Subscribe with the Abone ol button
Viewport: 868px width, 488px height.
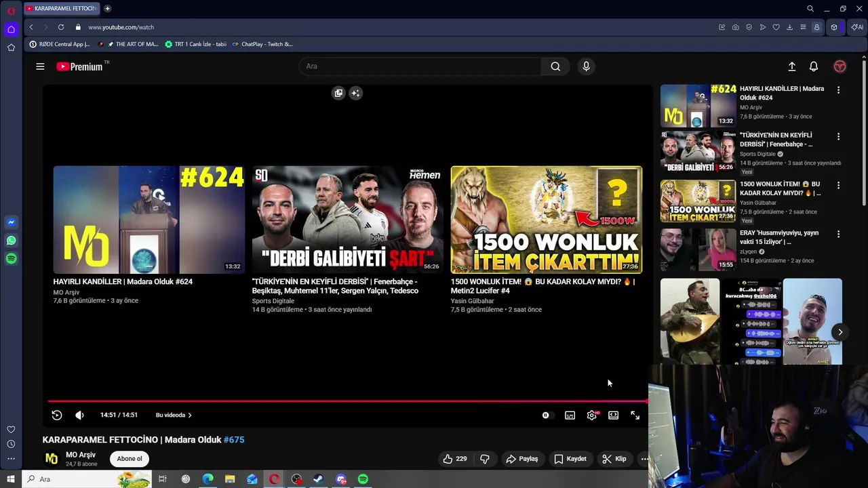(x=130, y=459)
